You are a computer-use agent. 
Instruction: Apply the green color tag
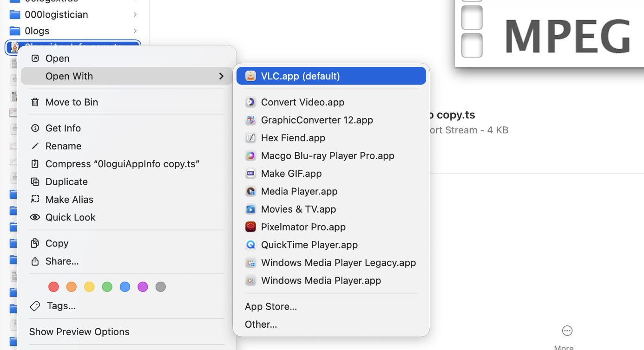click(x=107, y=287)
